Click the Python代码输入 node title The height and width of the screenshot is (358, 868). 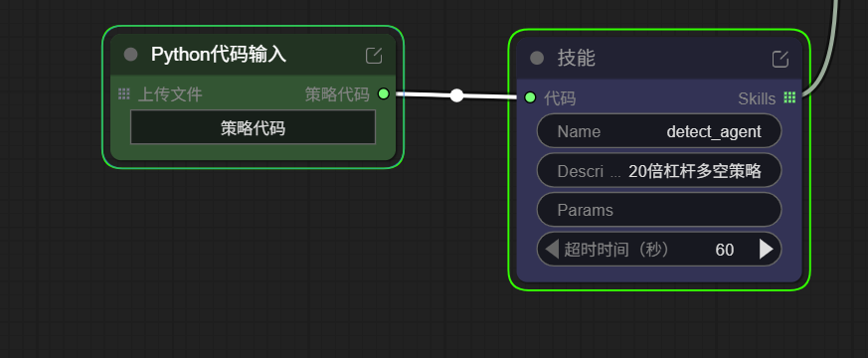click(219, 55)
